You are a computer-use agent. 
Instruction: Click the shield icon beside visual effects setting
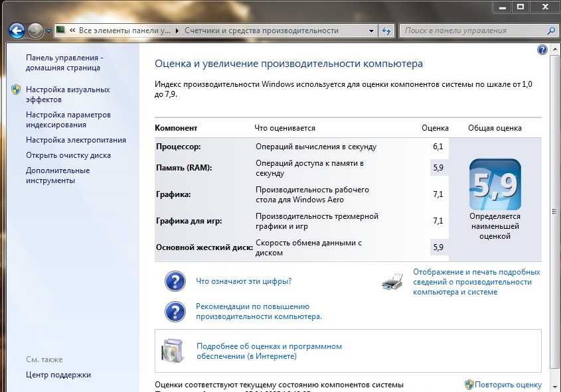point(16,90)
